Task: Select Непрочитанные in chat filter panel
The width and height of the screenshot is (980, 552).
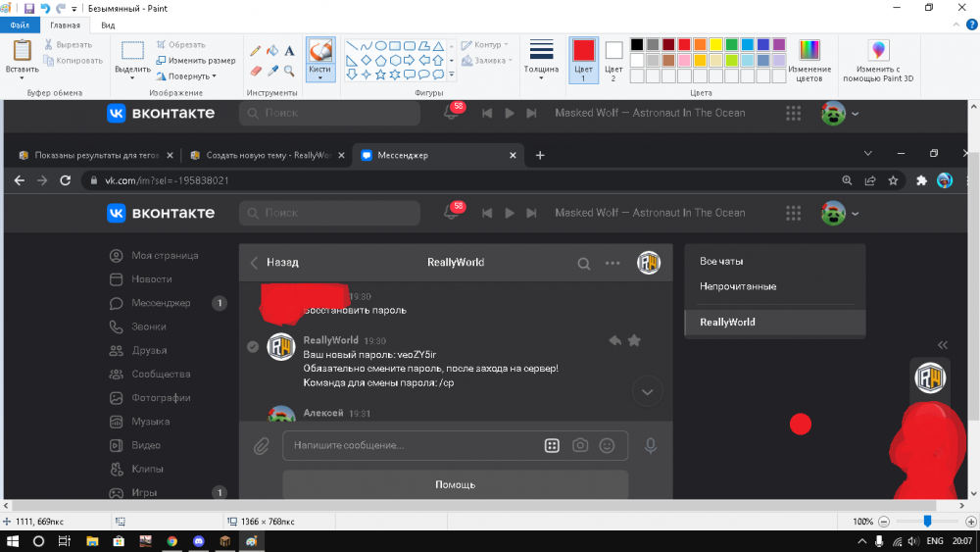Action: tap(738, 286)
